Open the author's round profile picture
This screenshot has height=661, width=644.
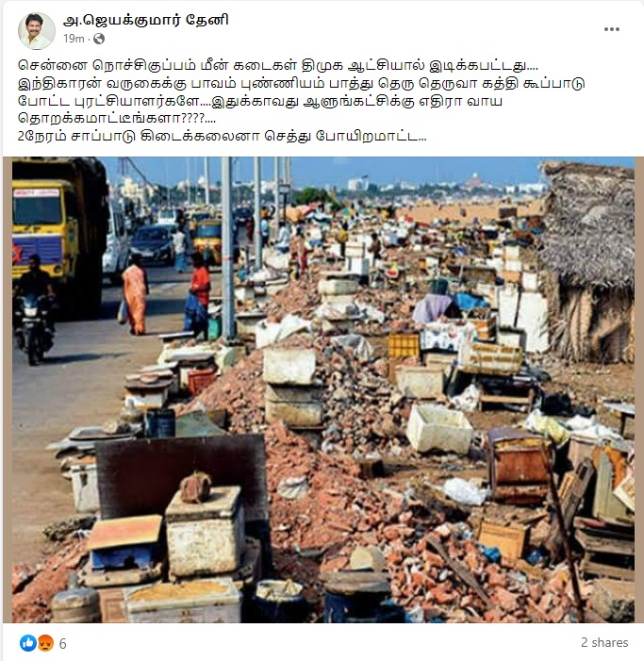point(37,31)
